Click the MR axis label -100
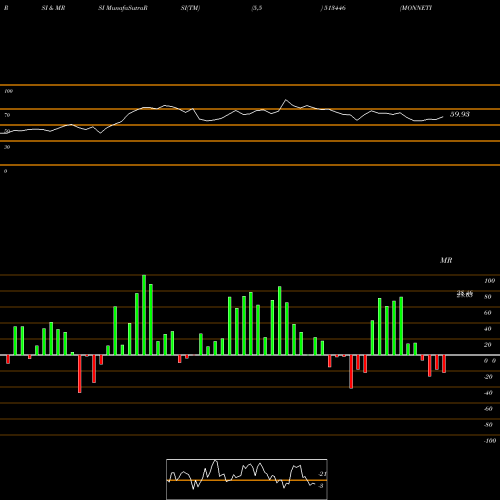Viewport: 500px width, 500px height. (490, 441)
